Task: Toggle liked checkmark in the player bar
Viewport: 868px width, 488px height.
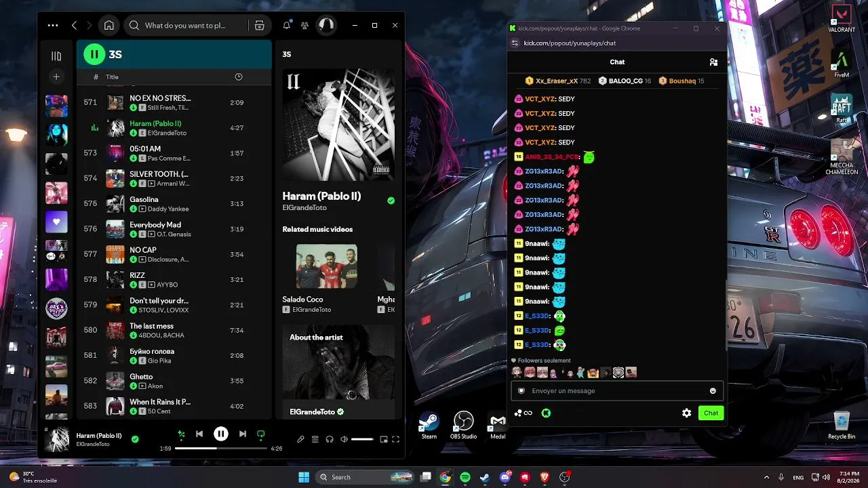Action: click(x=135, y=439)
